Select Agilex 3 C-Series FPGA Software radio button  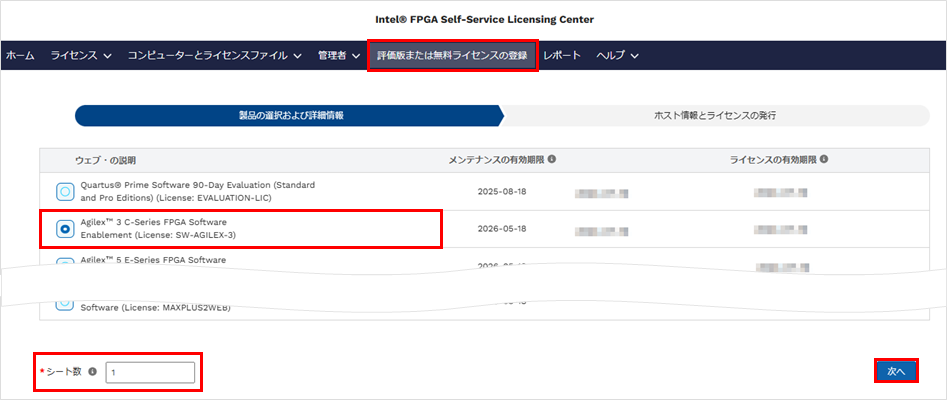tap(65, 229)
